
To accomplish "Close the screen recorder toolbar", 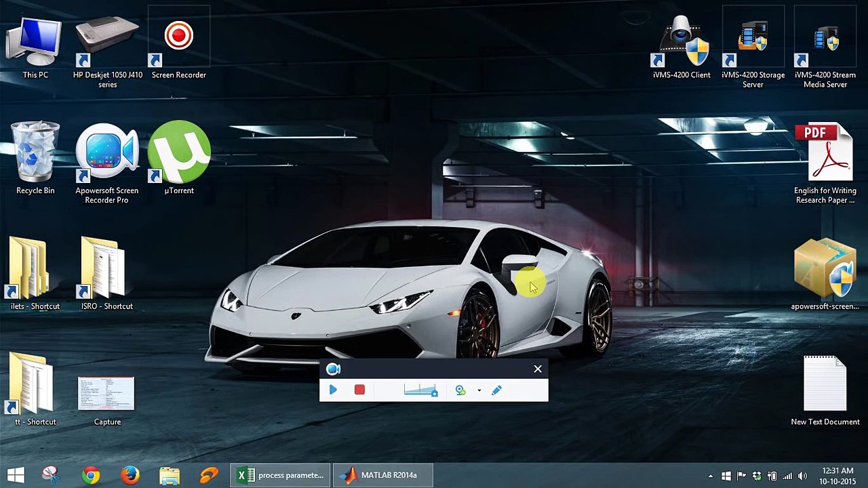I will (x=538, y=369).
